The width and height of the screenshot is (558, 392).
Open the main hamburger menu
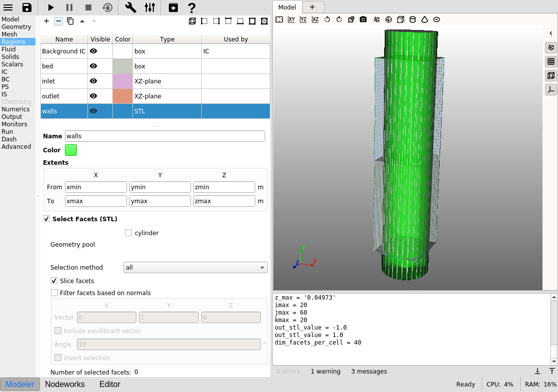coord(8,7)
